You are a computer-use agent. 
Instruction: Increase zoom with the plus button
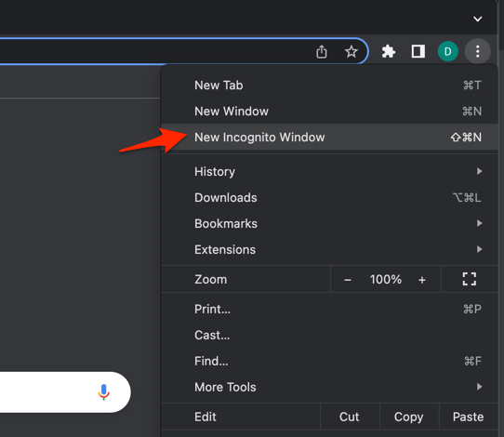coord(422,280)
